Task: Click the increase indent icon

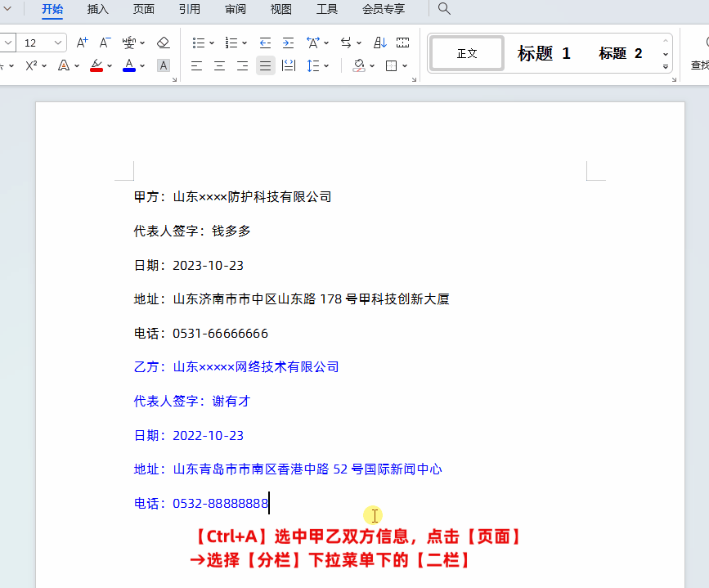Action: 288,43
